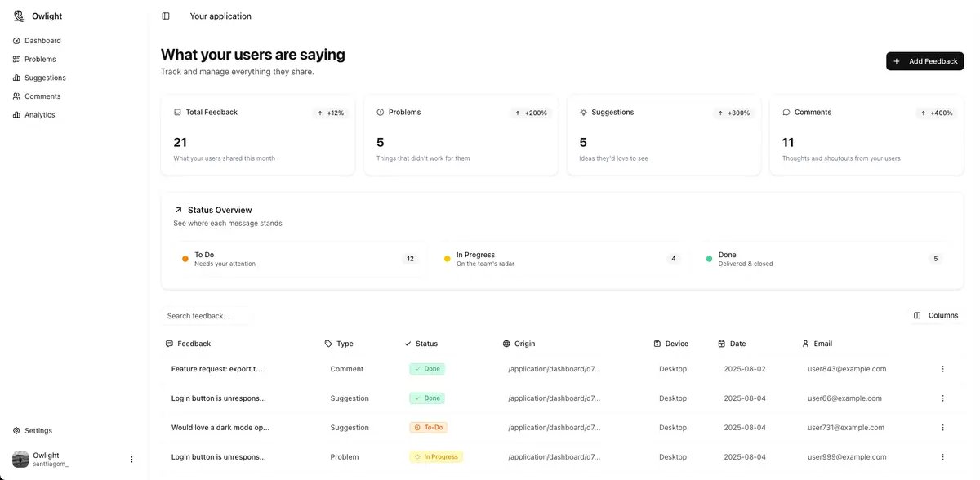Click the To Do count badge 12
Screen dimensions: 980x480
coord(410,259)
